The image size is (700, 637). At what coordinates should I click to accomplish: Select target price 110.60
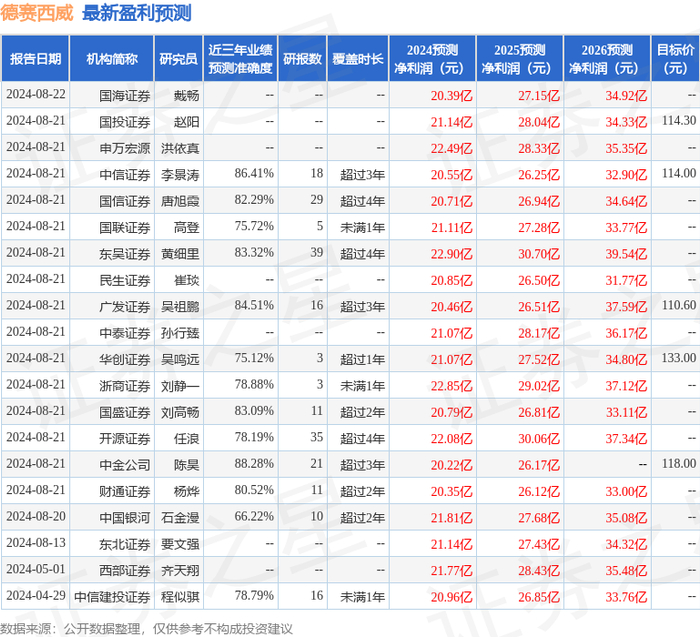click(679, 305)
